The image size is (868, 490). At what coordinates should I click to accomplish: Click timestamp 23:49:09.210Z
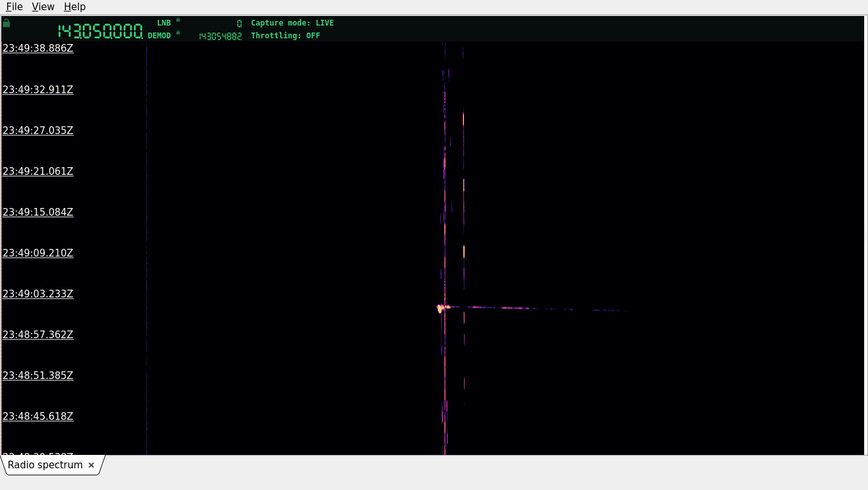pos(38,253)
